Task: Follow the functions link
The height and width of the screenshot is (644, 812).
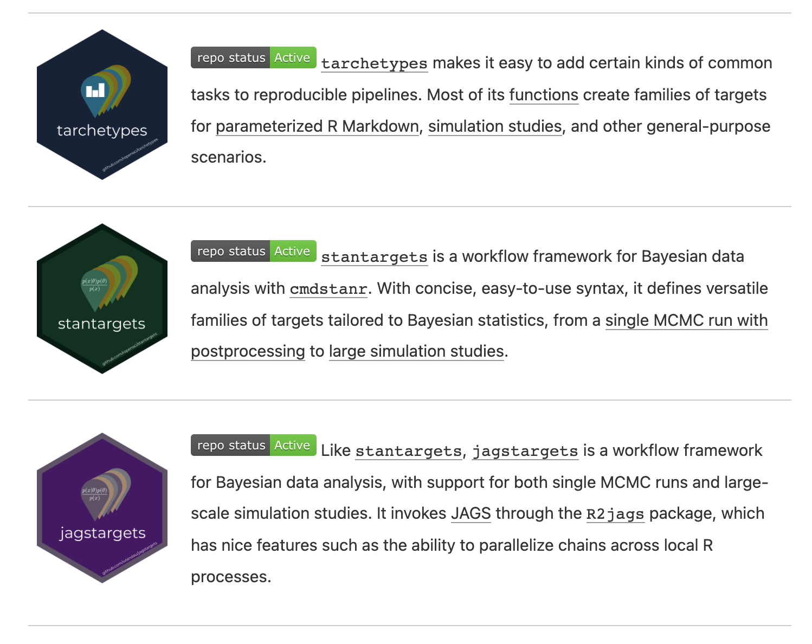Action: point(544,95)
